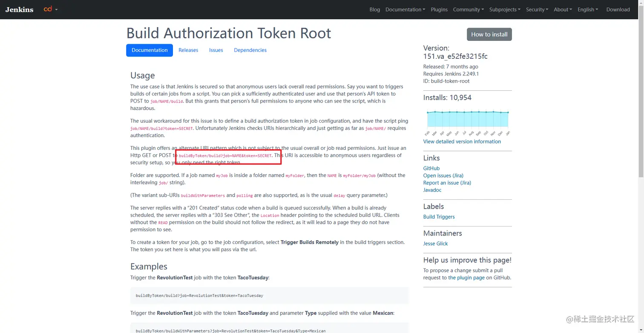This screenshot has width=644, height=333.
Task: Open the Open issues (Jira) link
Action: 443,175
